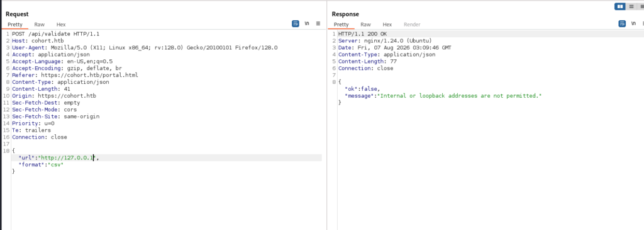Click the Server: nginx/1.24.0 (Ubuntu) header
The height and width of the screenshot is (230, 644).
click(x=386, y=41)
